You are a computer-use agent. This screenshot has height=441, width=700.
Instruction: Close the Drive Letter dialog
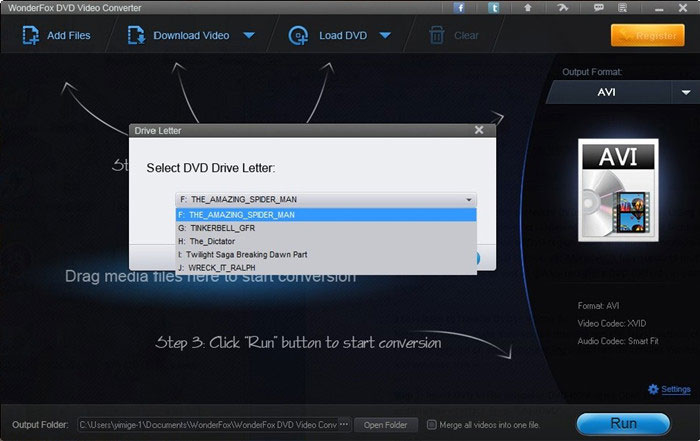479,130
